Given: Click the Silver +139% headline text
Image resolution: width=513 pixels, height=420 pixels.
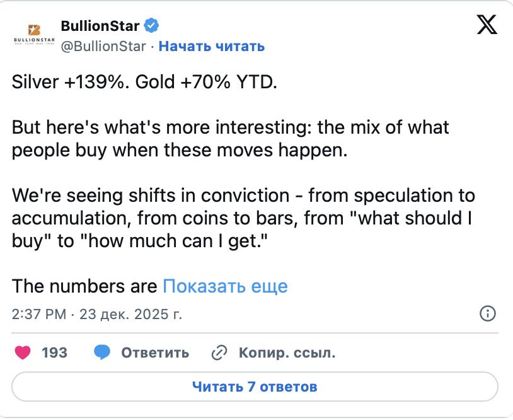Looking at the screenshot, I should click(144, 83).
